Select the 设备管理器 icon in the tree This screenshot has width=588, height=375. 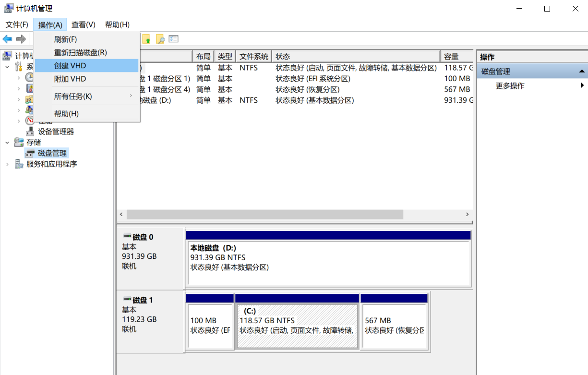(x=29, y=131)
